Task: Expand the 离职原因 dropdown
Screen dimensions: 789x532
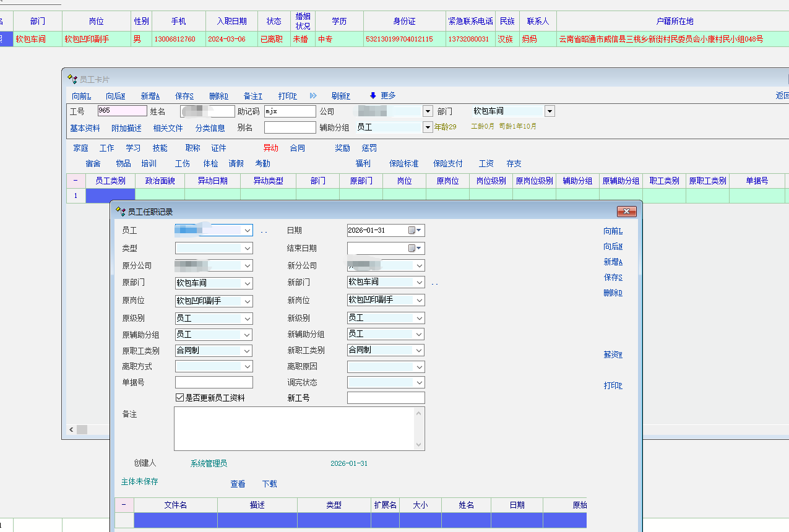Action: click(x=420, y=367)
